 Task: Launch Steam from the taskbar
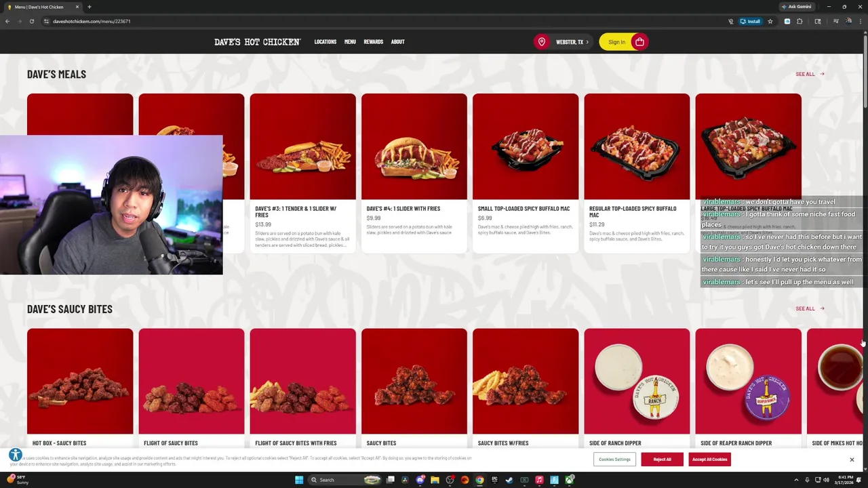[x=509, y=480]
